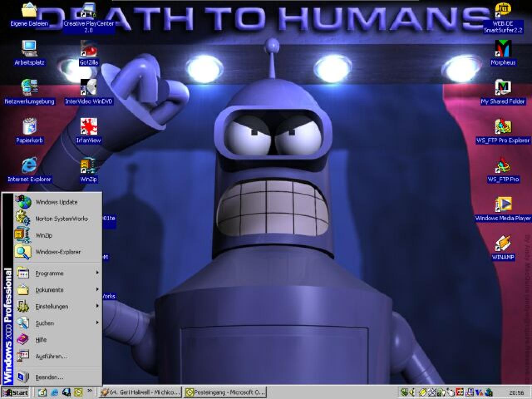This screenshot has width=532, height=399.
Task: Launch Windows Media Player from the desktop
Action: pos(503,209)
